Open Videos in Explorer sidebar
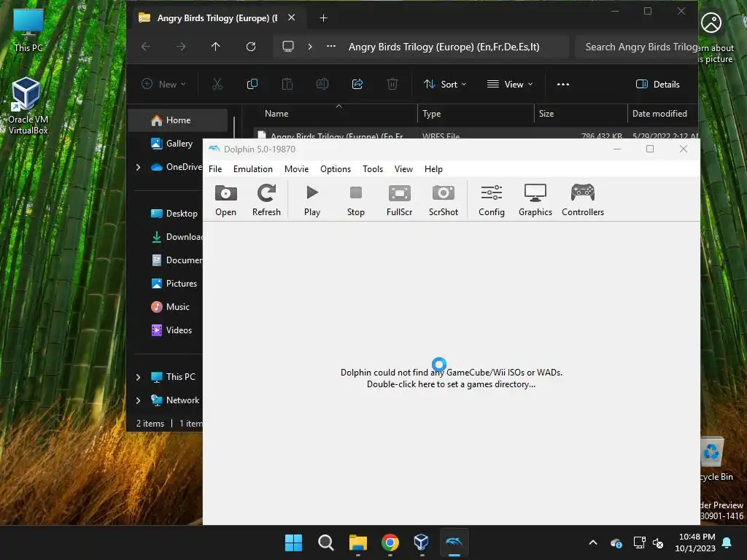Image resolution: width=747 pixels, height=560 pixels. pyautogui.click(x=171, y=330)
